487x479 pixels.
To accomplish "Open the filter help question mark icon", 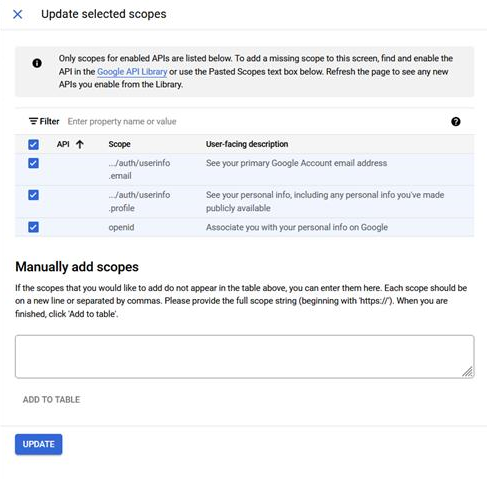I will point(455,122).
